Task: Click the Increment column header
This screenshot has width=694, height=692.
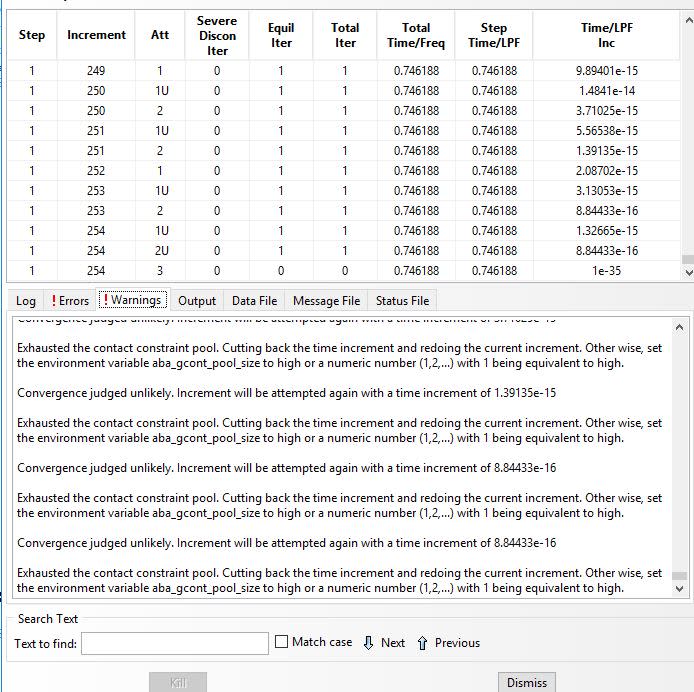Action: point(96,35)
